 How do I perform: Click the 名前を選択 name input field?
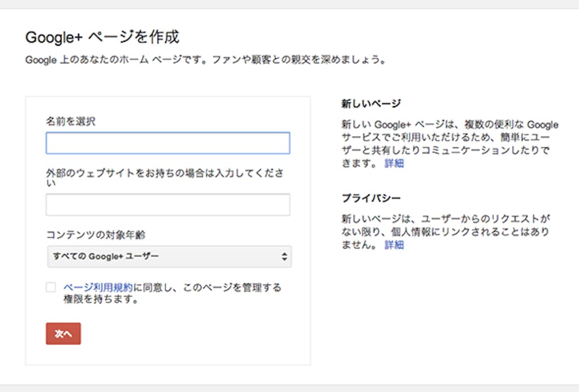click(167, 143)
